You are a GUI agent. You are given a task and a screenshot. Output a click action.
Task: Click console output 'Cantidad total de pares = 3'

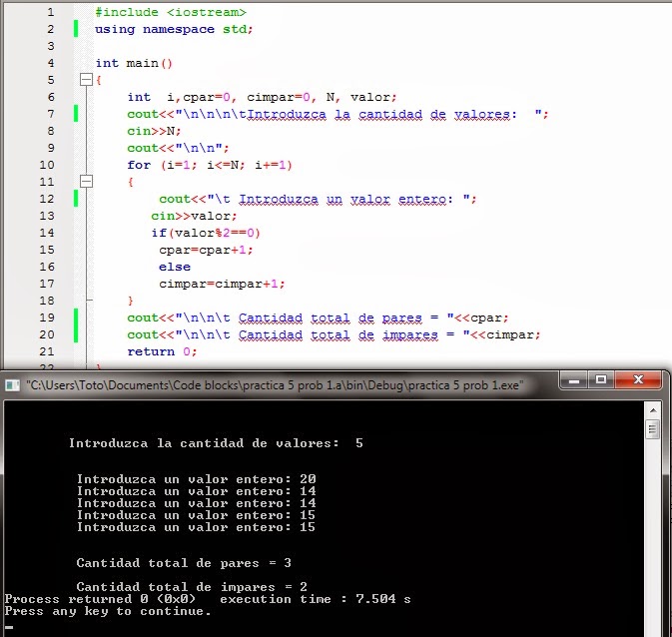tap(184, 563)
